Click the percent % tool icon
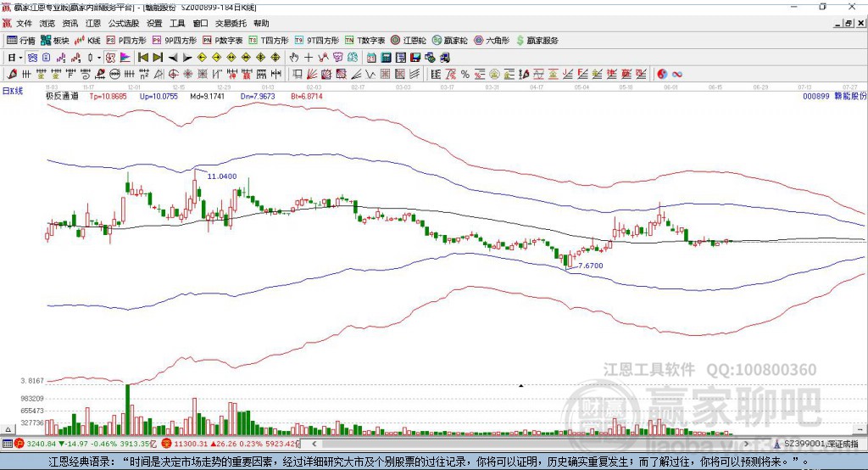Image resolution: width=868 pixels, height=470 pixels. pyautogui.click(x=465, y=75)
